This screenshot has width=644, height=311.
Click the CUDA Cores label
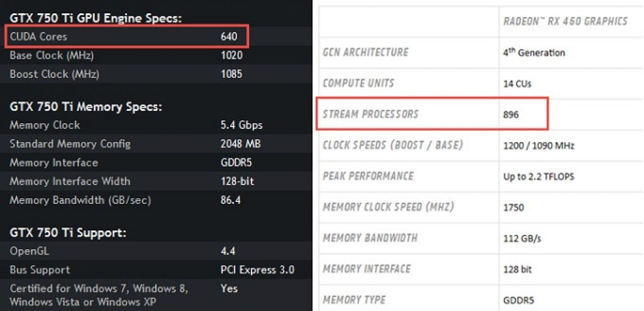[x=40, y=37]
